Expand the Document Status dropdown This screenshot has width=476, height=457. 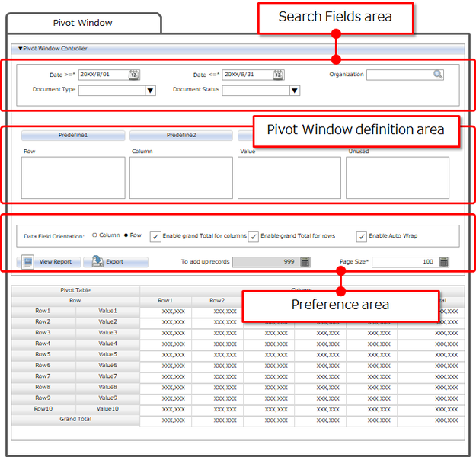point(294,91)
